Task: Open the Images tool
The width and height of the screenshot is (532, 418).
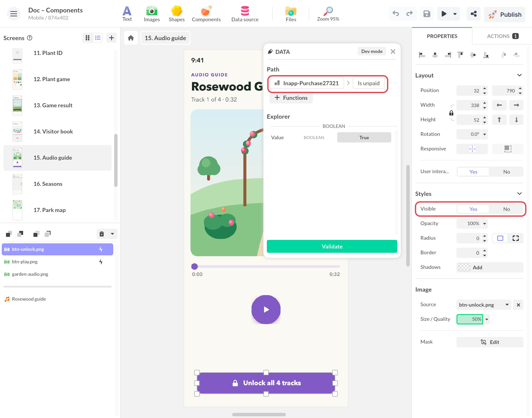Action: (x=152, y=14)
